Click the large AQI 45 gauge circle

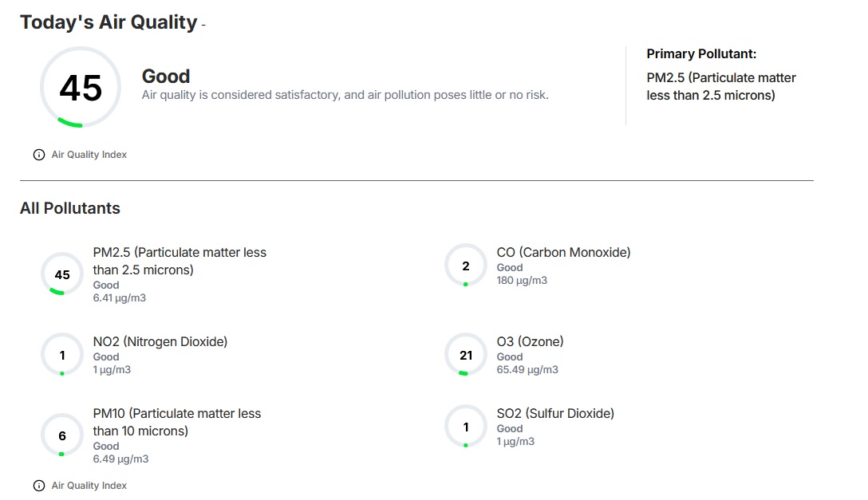click(x=81, y=88)
